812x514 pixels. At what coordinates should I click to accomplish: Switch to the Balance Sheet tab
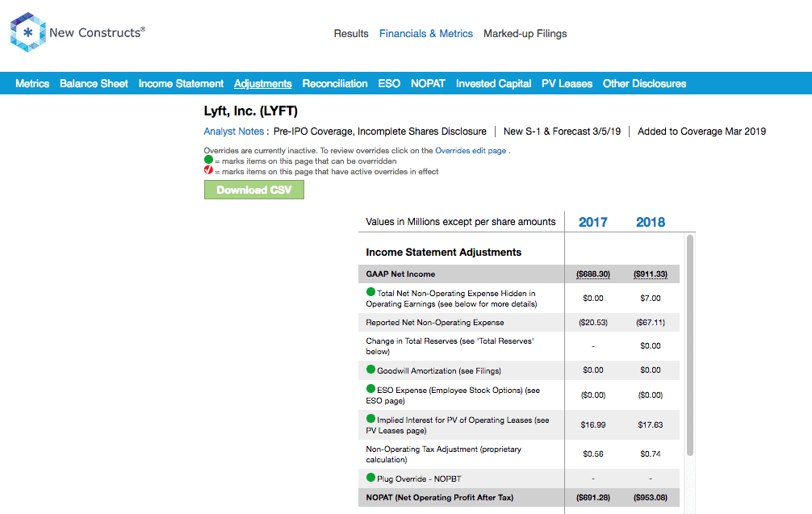(94, 83)
